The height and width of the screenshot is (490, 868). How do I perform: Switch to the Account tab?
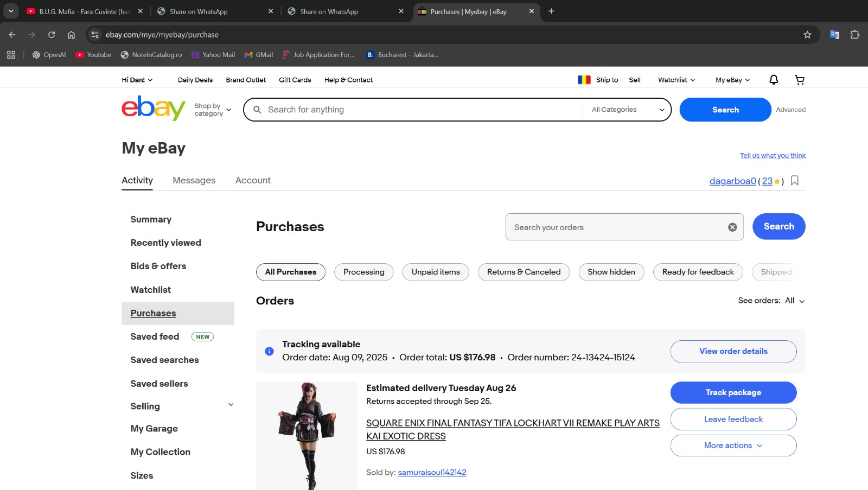pyautogui.click(x=253, y=180)
